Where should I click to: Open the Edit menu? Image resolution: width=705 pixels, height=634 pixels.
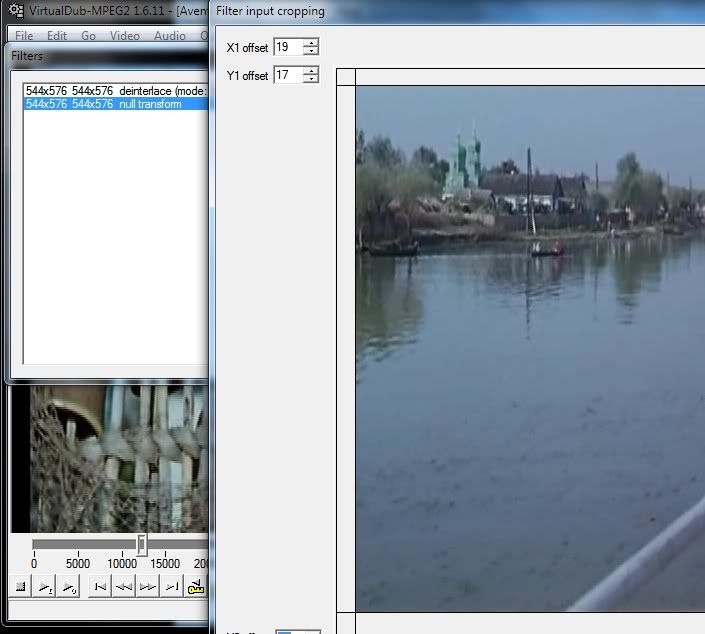[x=57, y=35]
